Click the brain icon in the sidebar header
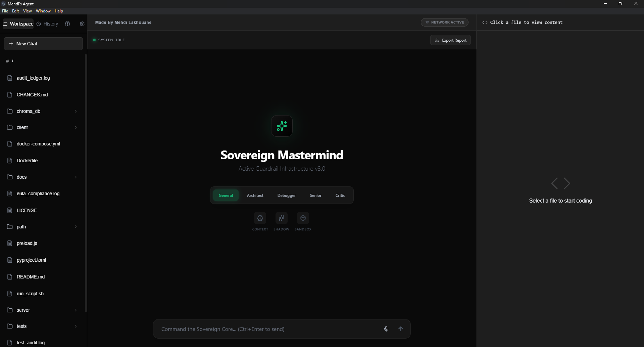Screen dimensions: 644x347 pos(67,24)
